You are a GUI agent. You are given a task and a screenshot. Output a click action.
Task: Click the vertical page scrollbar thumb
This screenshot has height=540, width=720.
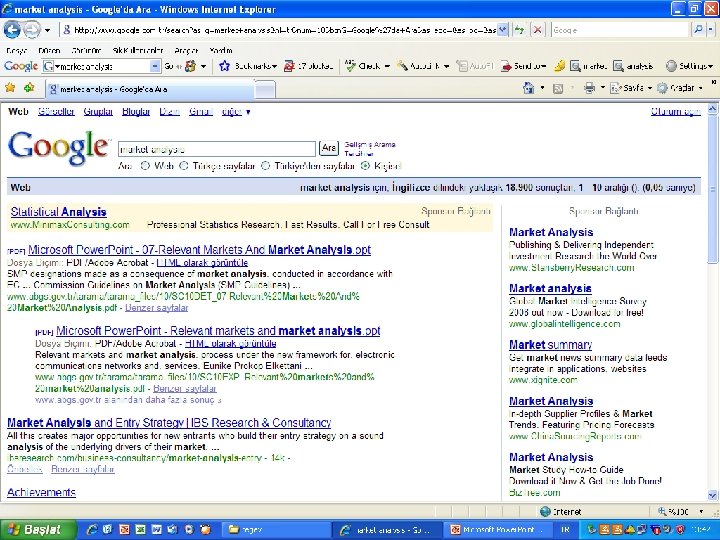tap(712, 189)
